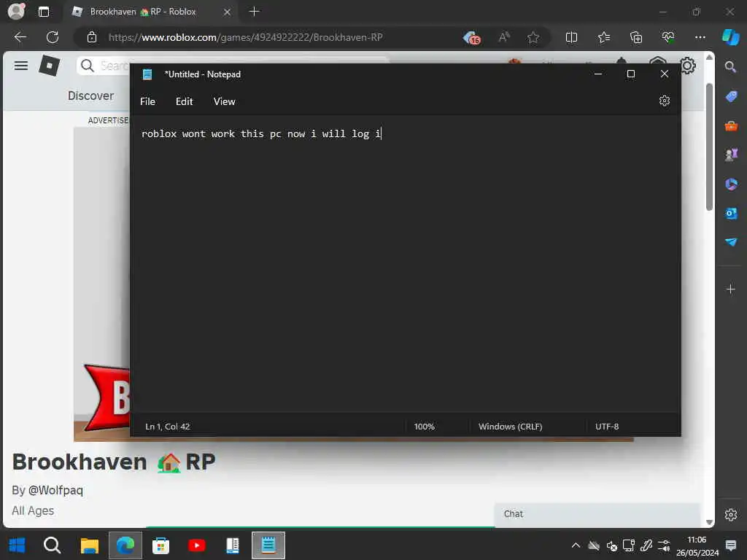Click the 100% zoom status entry
This screenshot has width=747, height=560.
pos(424,426)
